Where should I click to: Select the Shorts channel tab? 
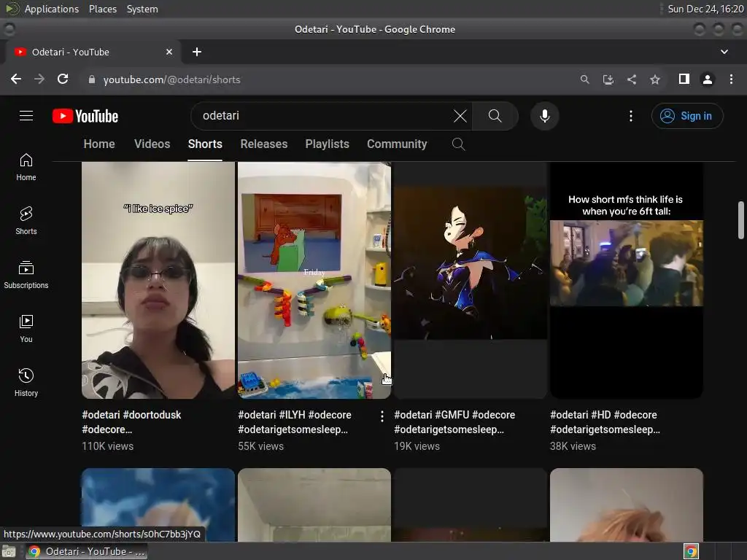[x=205, y=144]
